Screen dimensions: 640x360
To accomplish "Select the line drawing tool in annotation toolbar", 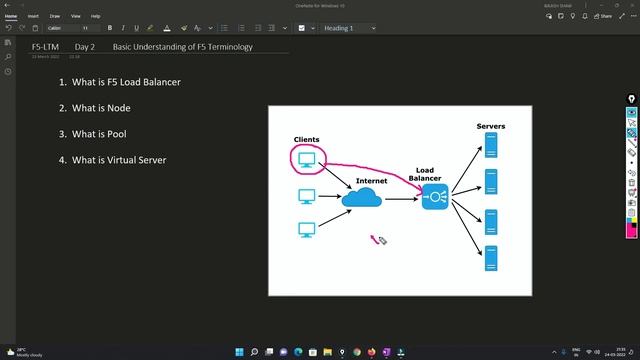I will pos(631,142).
